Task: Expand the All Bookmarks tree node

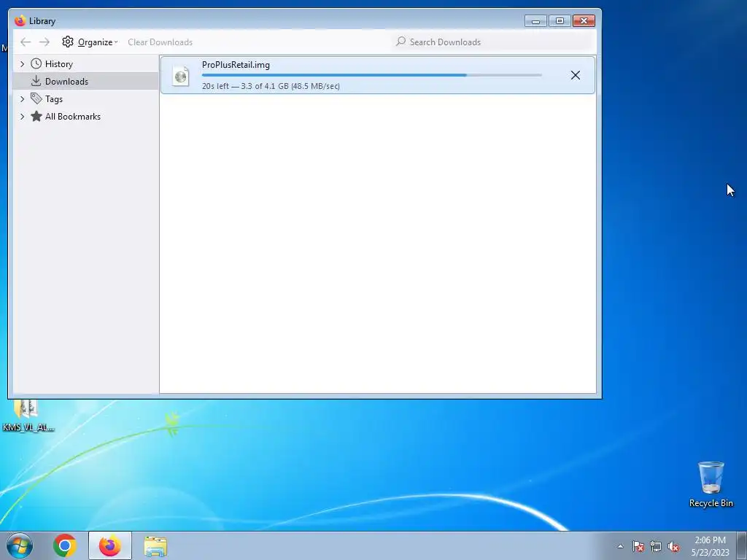Action: coord(22,117)
